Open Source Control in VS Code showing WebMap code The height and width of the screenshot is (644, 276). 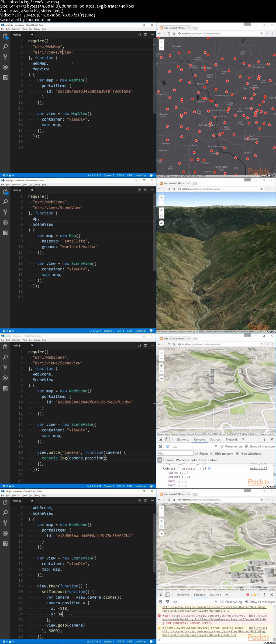(x=5, y=57)
